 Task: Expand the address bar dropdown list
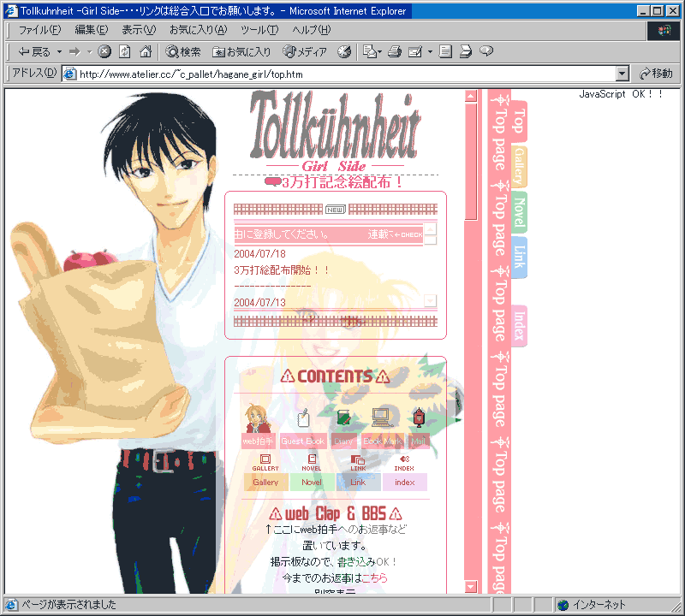[622, 74]
